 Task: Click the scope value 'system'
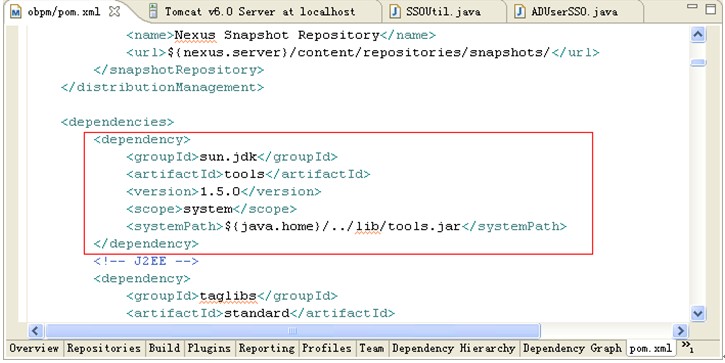tap(208, 209)
